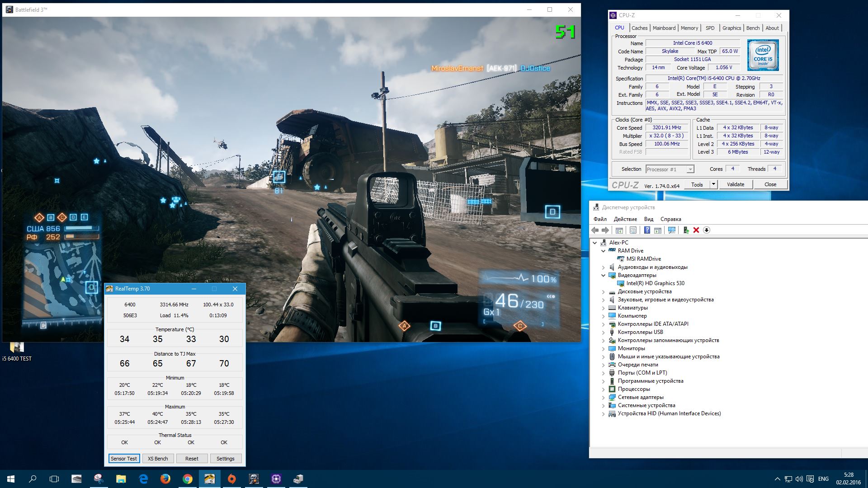Click the Update driver software toolbar icon
The image size is (868, 488).
coord(686,230)
